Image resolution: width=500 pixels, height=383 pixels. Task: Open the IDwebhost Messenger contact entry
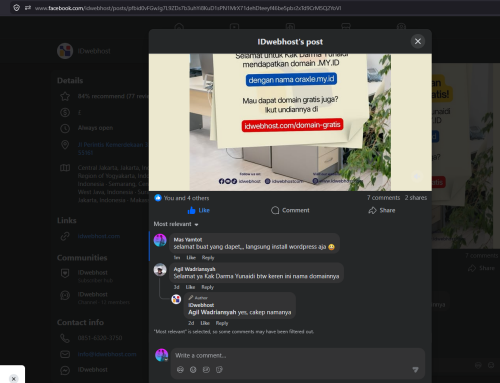[92, 370]
